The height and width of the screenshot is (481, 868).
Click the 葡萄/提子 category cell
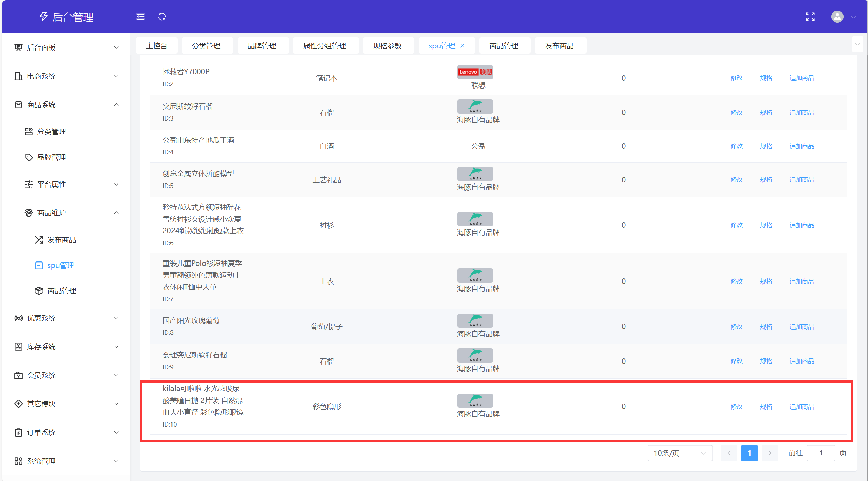point(327,326)
